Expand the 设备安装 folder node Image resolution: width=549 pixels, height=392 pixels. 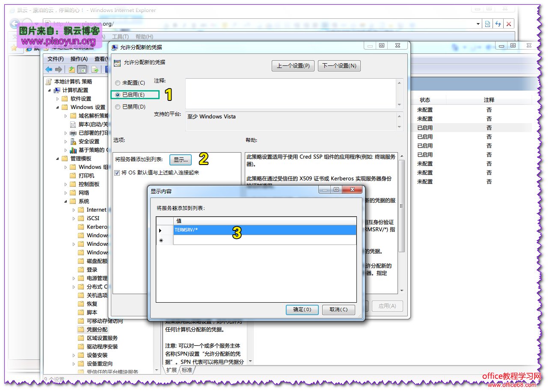[x=74, y=355]
